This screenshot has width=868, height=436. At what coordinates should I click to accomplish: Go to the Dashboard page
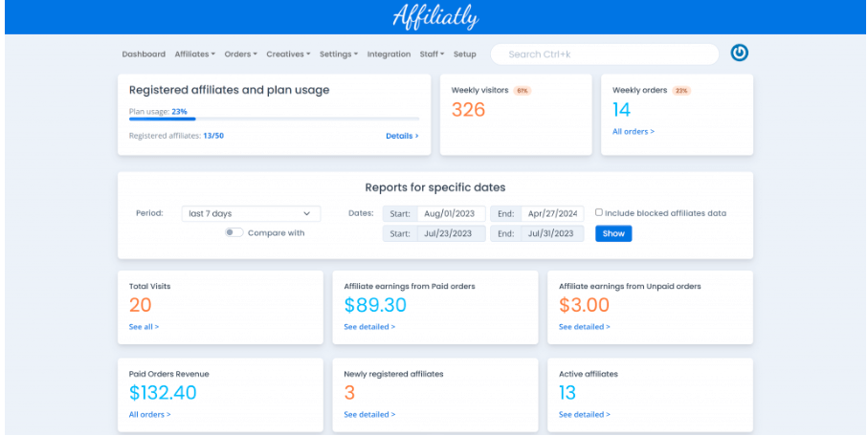(x=144, y=54)
